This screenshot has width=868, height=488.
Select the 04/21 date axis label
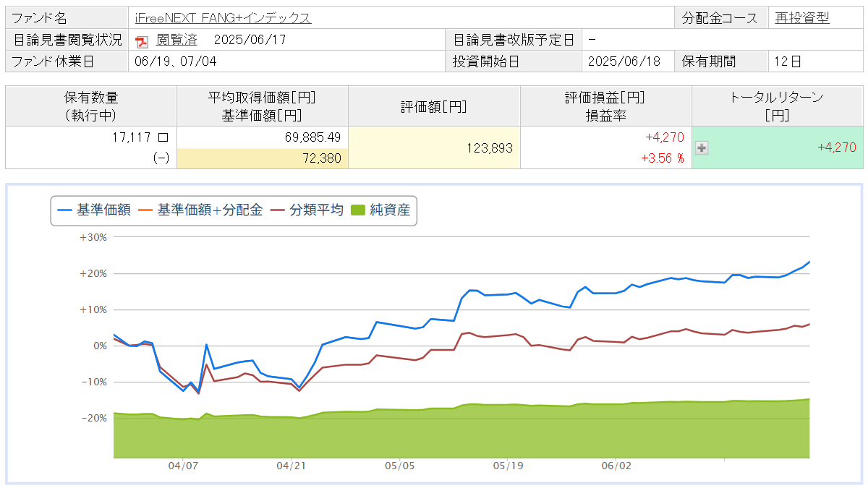coord(291,466)
